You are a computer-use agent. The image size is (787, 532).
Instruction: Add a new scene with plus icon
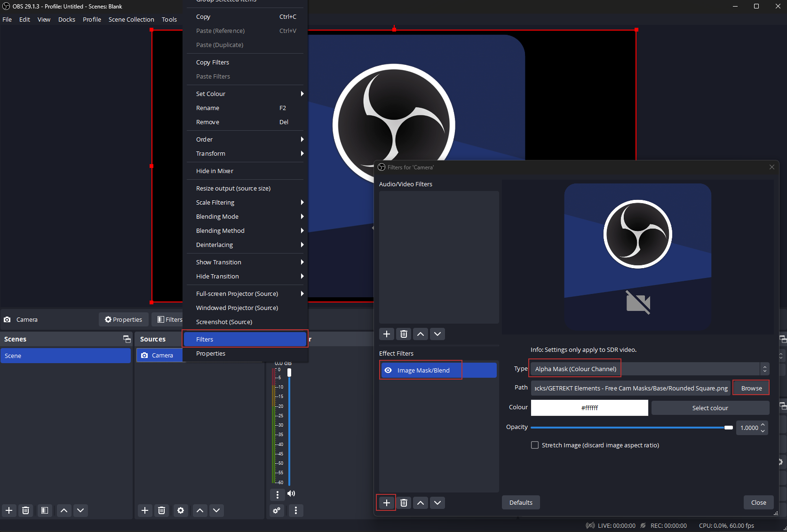click(9, 510)
